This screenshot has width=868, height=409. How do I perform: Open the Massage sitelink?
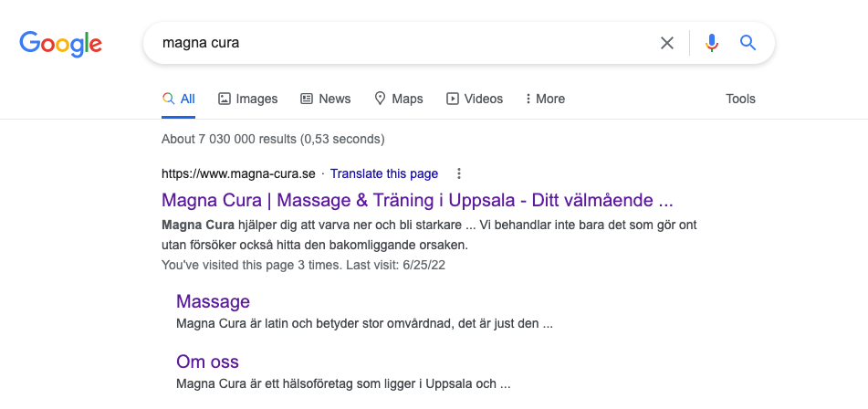[x=214, y=301]
